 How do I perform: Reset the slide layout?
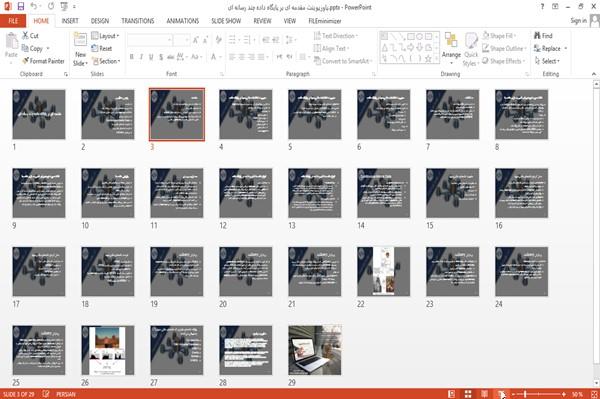pyautogui.click(x=102, y=48)
